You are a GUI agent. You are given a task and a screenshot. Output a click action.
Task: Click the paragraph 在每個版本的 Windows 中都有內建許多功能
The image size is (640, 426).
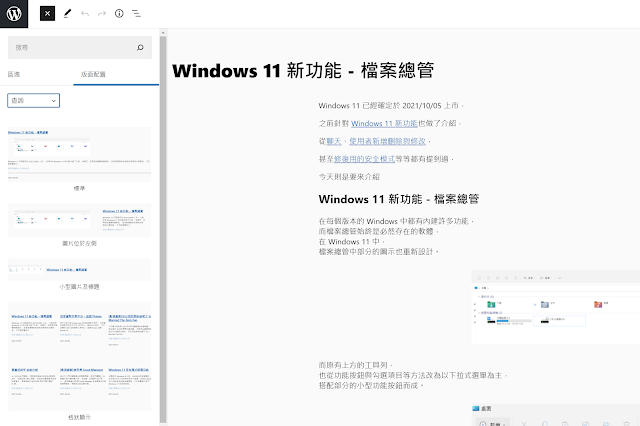[x=396, y=221]
